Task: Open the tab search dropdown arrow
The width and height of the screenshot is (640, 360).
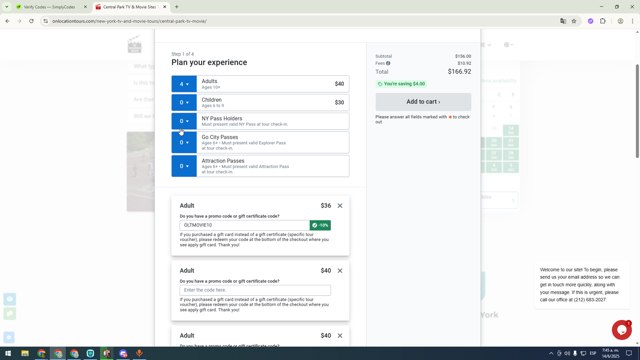Action: point(7,7)
